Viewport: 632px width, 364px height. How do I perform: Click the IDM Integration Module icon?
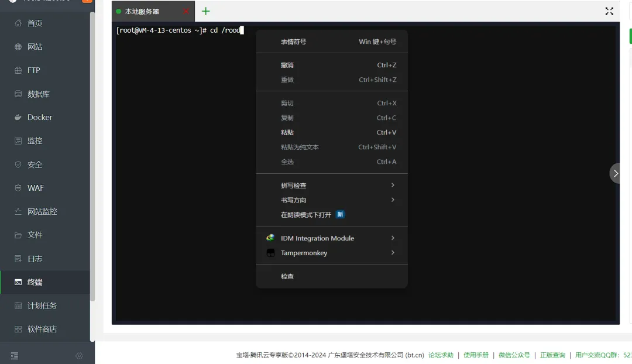coord(270,238)
